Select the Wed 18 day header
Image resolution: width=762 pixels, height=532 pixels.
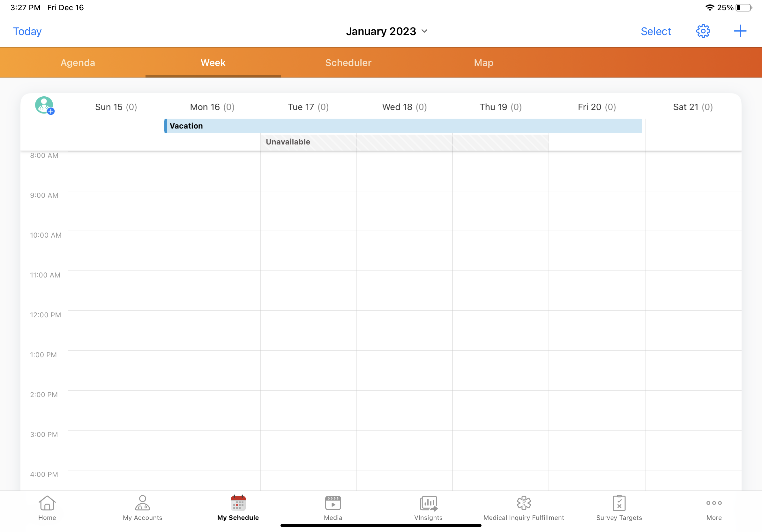tap(404, 107)
